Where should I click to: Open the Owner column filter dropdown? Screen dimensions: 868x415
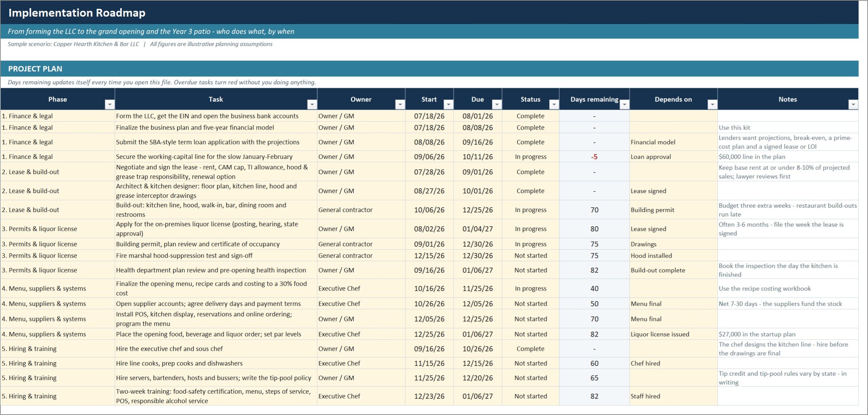pyautogui.click(x=400, y=105)
